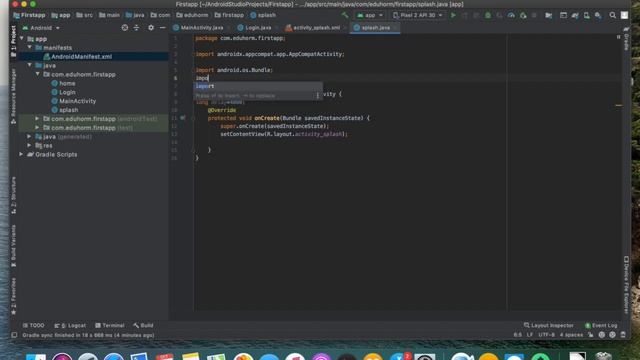640x360 pixels.
Task: Select the import autocomplete suggestion
Action: pyautogui.click(x=258, y=86)
